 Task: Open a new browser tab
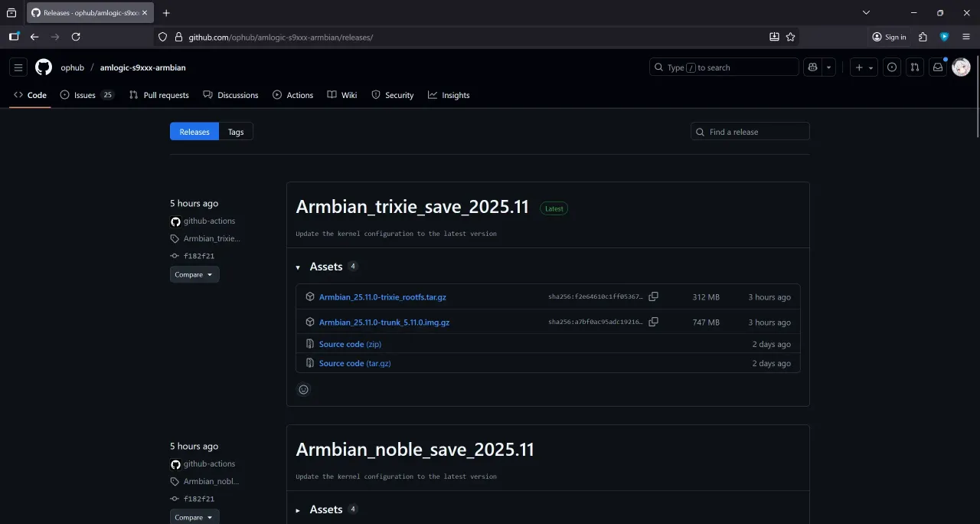click(x=166, y=13)
